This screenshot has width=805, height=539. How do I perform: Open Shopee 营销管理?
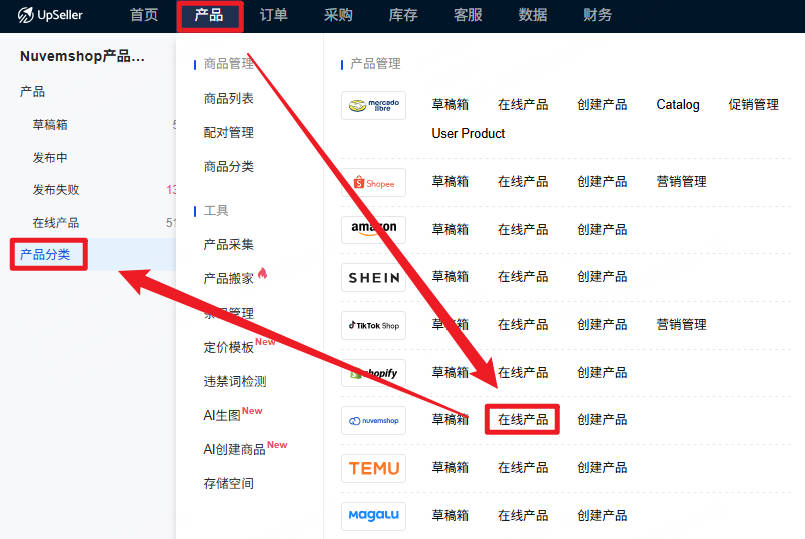coord(681,182)
